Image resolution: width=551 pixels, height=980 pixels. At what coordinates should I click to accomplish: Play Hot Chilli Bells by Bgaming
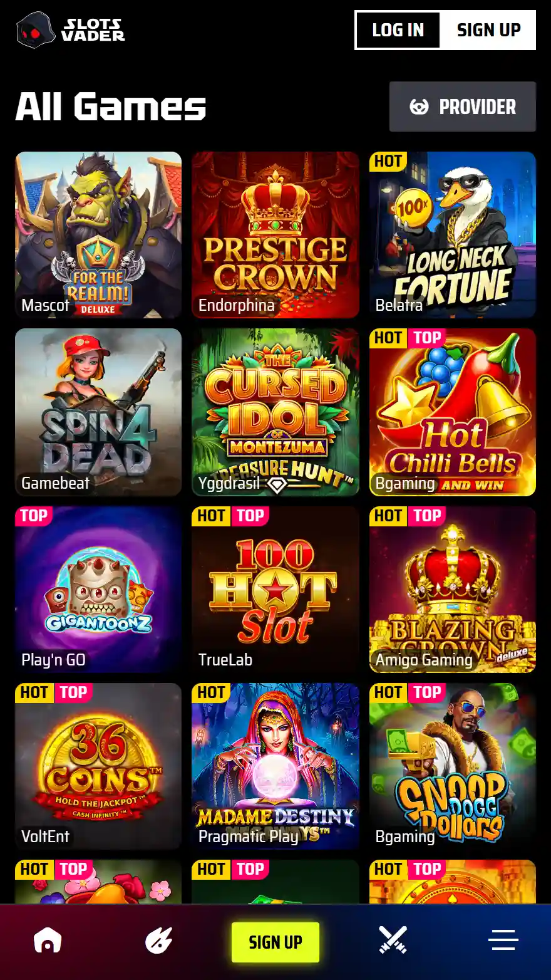(453, 412)
